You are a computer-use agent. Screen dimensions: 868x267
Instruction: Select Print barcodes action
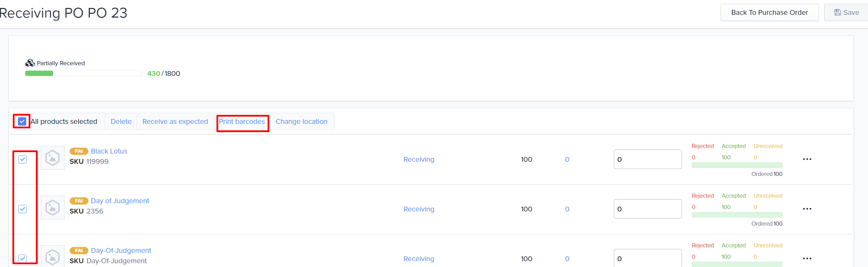pos(242,121)
